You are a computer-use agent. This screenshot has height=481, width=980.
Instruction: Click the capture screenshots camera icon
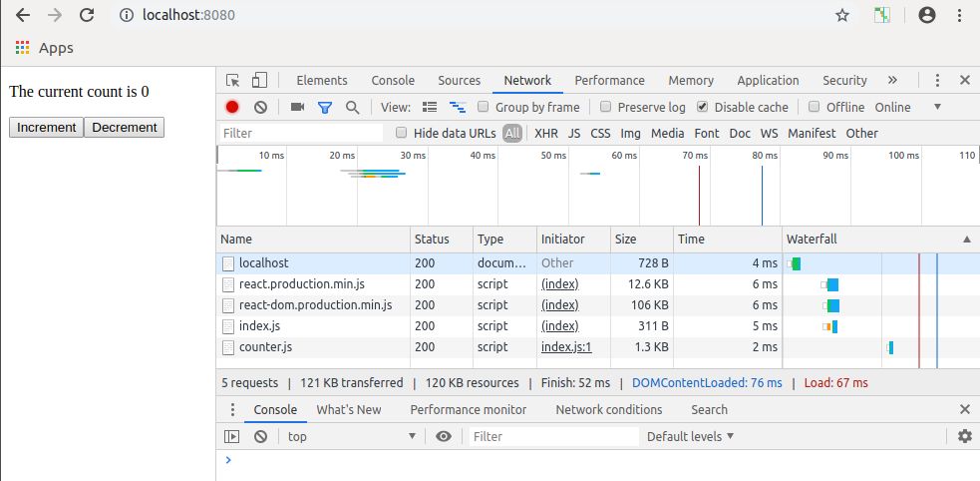(x=297, y=107)
